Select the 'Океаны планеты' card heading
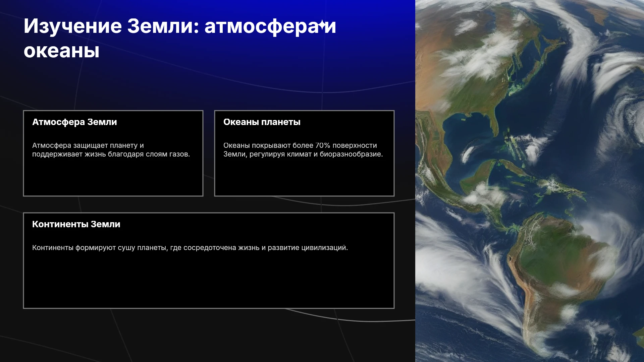644x362 pixels. (x=262, y=122)
